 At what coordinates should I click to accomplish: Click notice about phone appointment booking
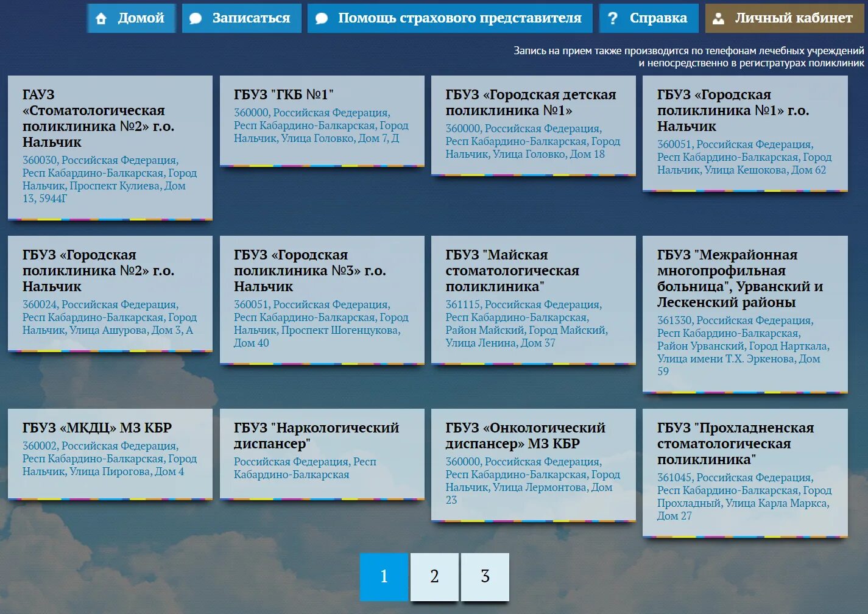[689, 57]
